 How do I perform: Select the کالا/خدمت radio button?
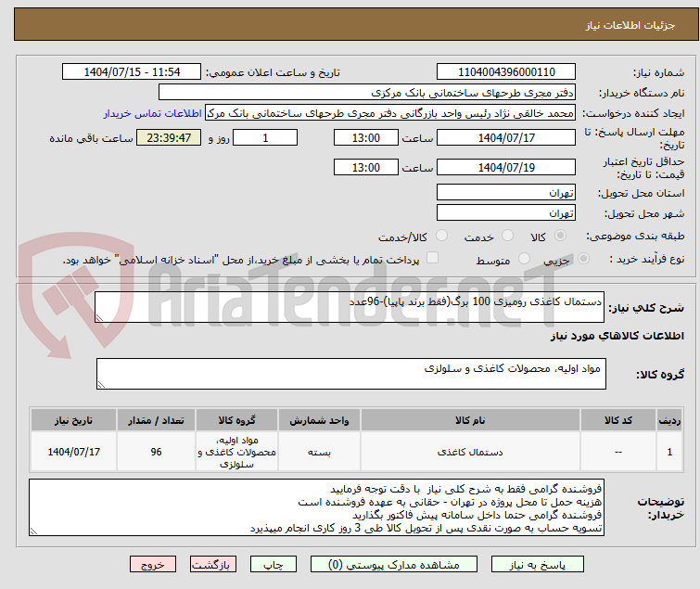441,235
